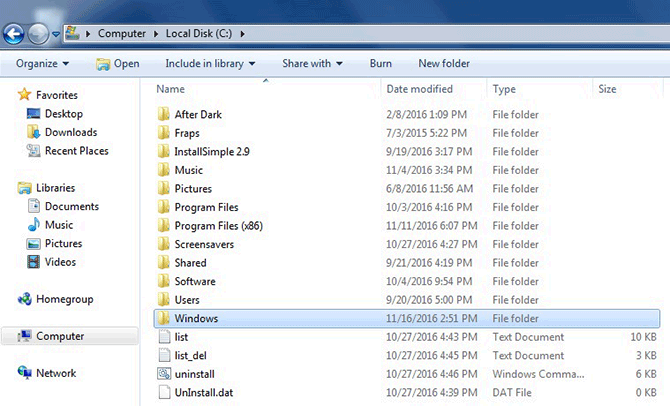Click the Burn toolbar button
Viewport: 670px width, 406px height.
[x=381, y=64]
